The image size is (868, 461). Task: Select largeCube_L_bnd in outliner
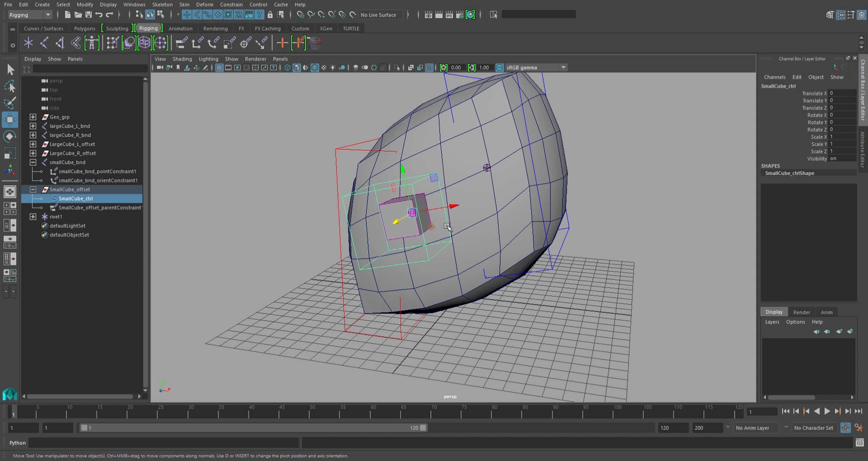70,126
